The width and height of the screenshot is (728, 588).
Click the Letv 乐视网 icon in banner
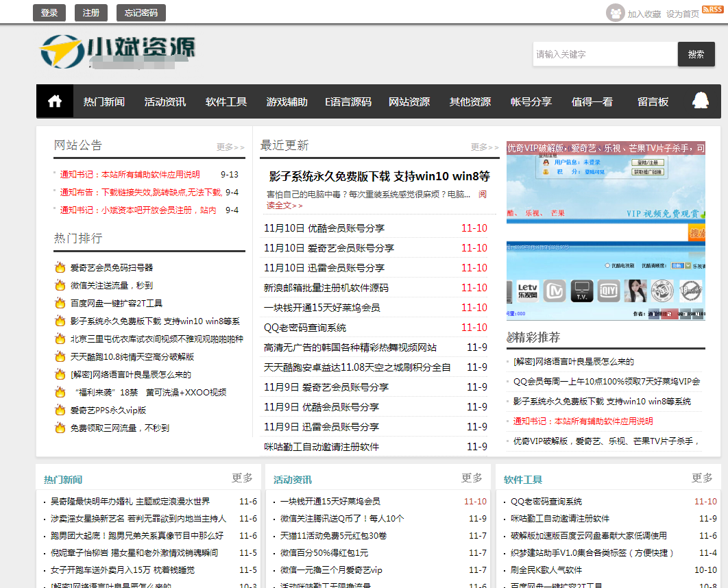527,291
